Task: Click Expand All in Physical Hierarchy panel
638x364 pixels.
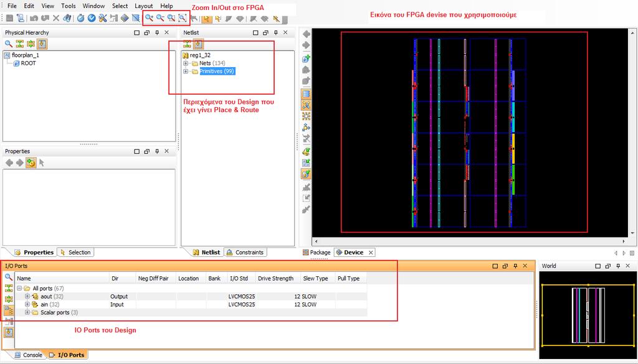Action: coord(31,44)
